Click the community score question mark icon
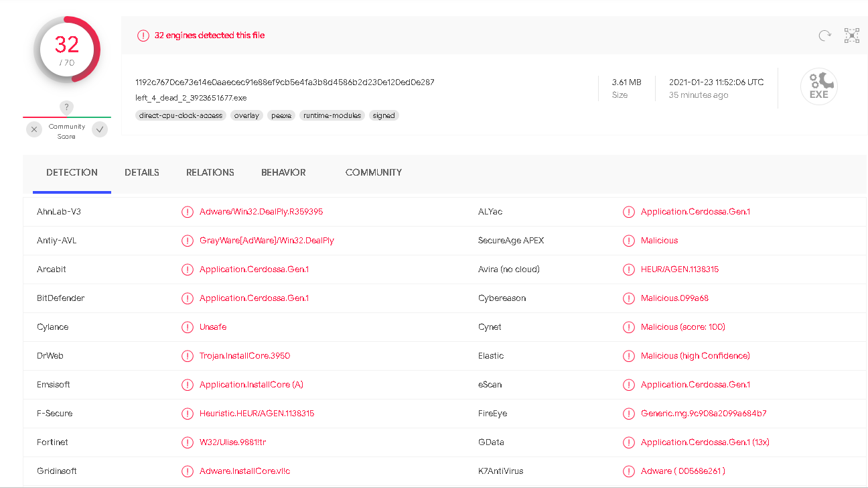868x488 pixels. [x=66, y=107]
